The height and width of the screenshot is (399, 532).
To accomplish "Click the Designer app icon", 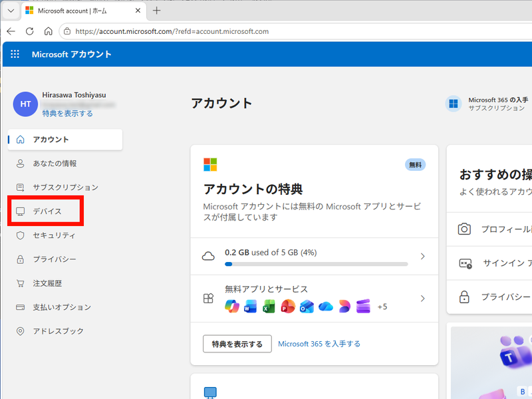I will click(x=344, y=307).
